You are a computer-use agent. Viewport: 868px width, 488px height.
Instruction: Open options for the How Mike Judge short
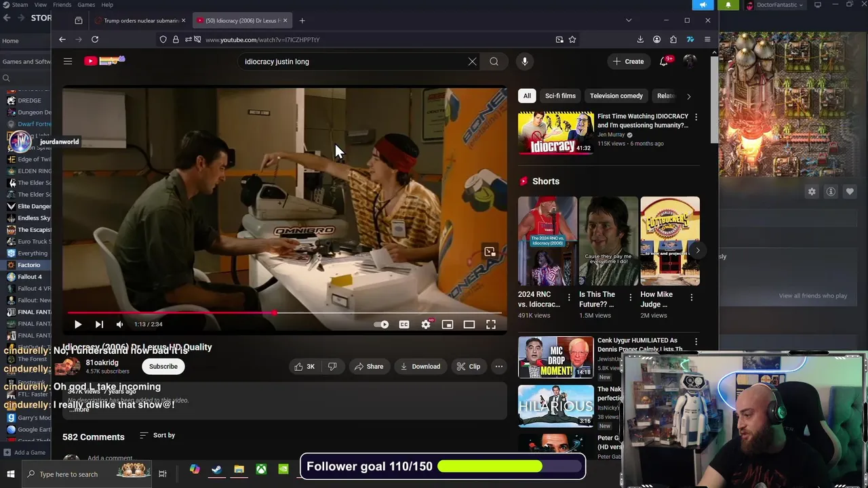click(x=691, y=297)
